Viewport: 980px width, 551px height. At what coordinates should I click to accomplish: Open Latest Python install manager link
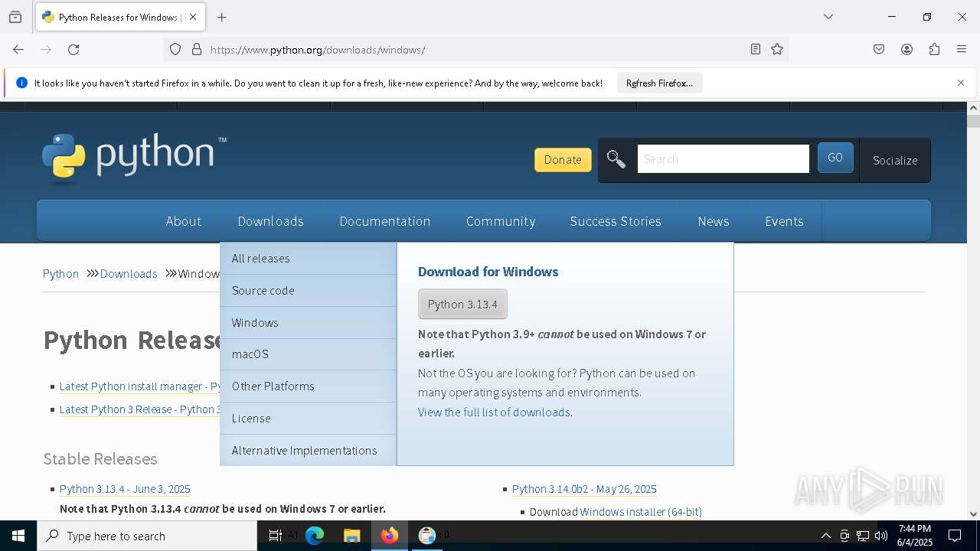[139, 386]
